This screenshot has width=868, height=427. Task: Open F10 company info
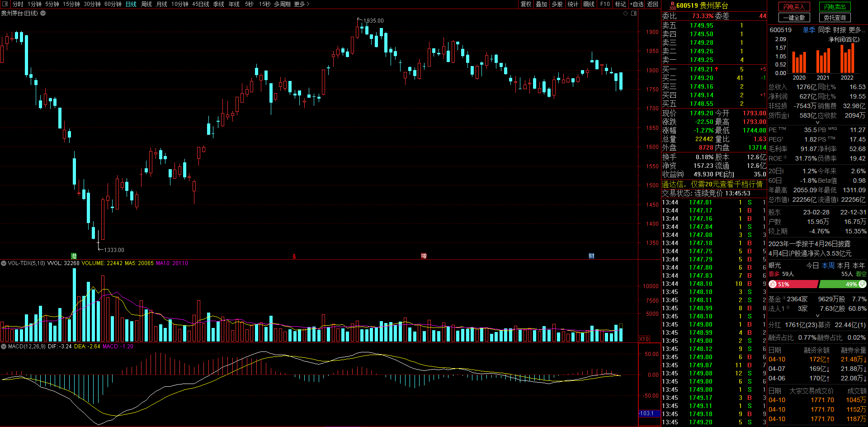pos(605,4)
